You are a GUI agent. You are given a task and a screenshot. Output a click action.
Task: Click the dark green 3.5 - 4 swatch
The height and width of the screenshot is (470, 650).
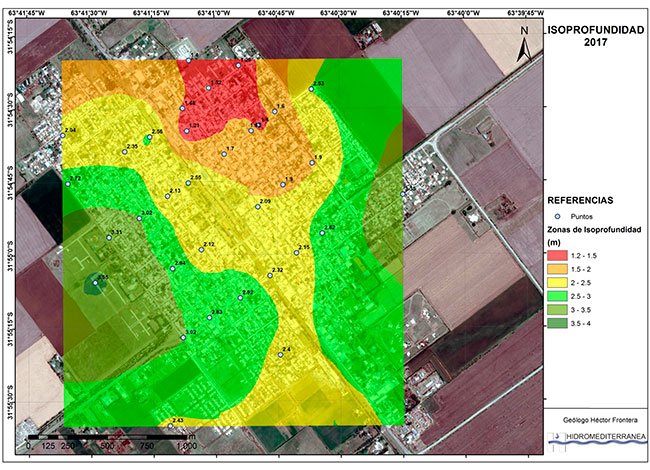pyautogui.click(x=557, y=324)
